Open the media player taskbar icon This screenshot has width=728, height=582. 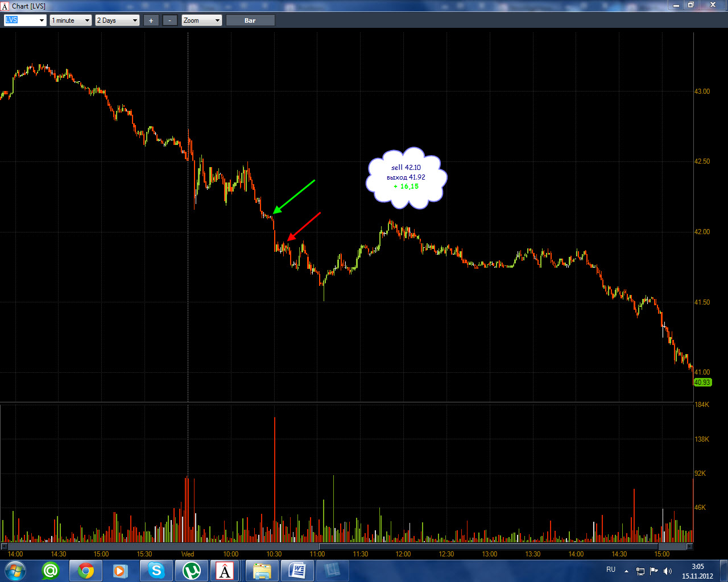tap(121, 571)
